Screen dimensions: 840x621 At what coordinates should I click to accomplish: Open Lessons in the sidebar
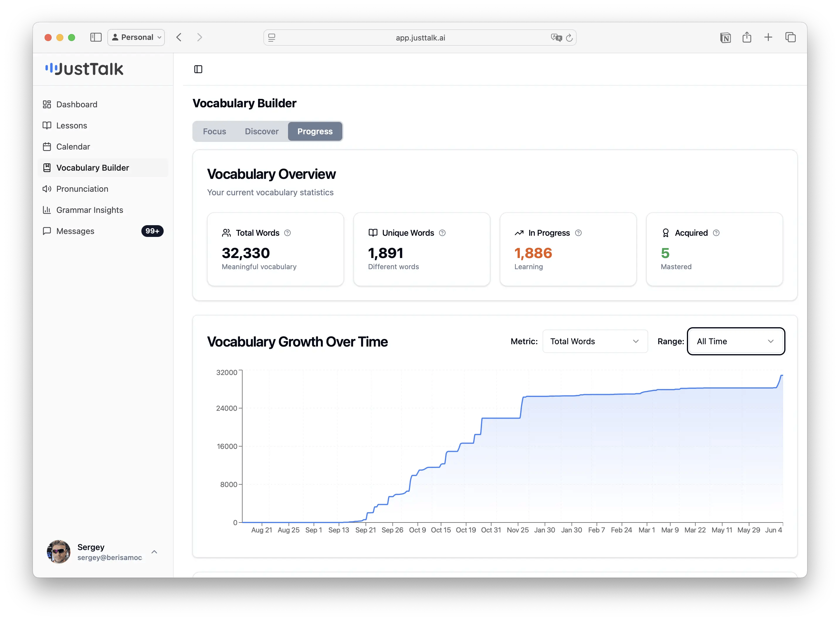point(103,125)
